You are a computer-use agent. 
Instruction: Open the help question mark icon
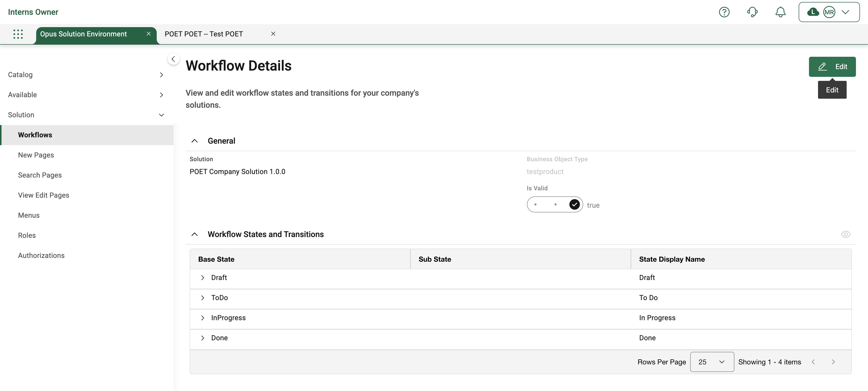724,12
